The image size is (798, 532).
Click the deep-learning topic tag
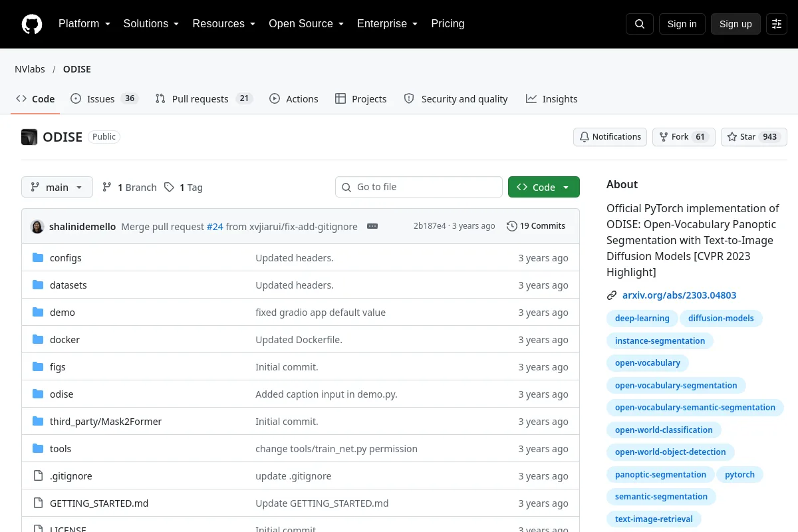[642, 319]
